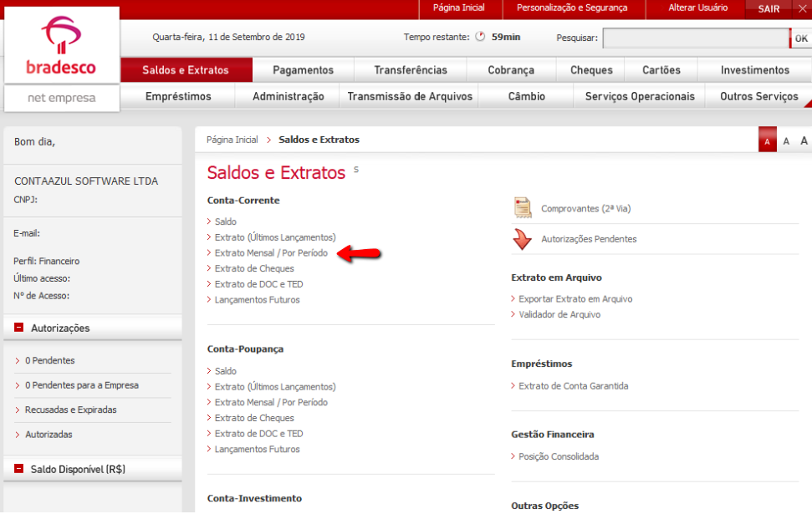The image size is (812, 514).
Task: Open Conta-Corrente Saldo
Action: point(225,221)
